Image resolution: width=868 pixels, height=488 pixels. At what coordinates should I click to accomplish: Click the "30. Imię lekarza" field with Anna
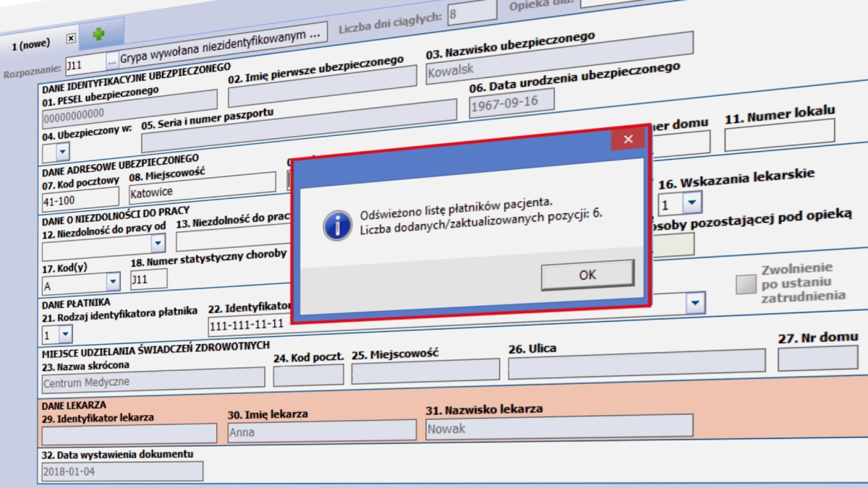pos(322,431)
